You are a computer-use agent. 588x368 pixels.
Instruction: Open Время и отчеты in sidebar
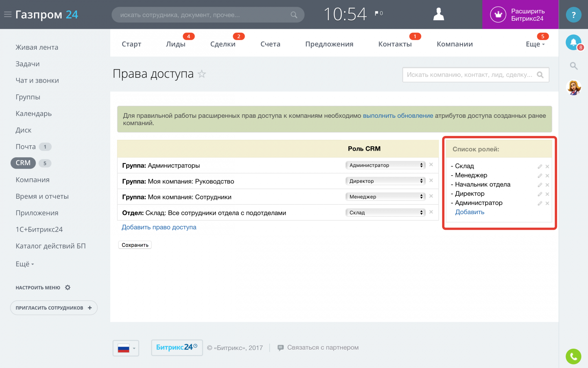[42, 196]
